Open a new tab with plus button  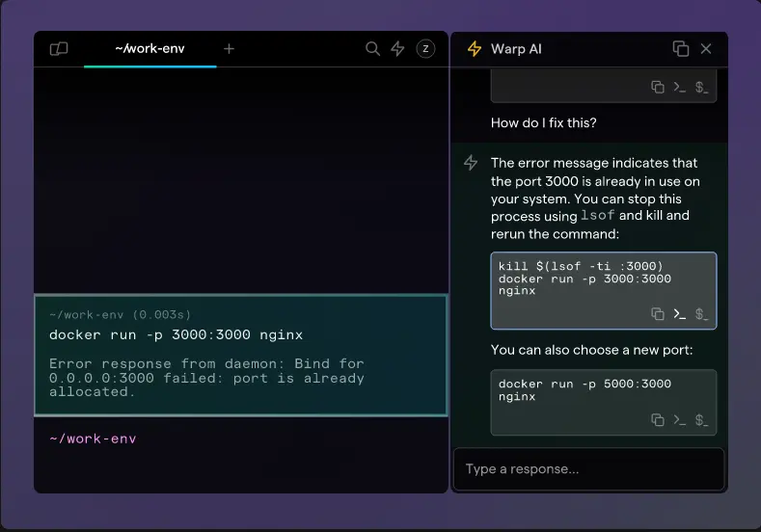click(x=229, y=48)
